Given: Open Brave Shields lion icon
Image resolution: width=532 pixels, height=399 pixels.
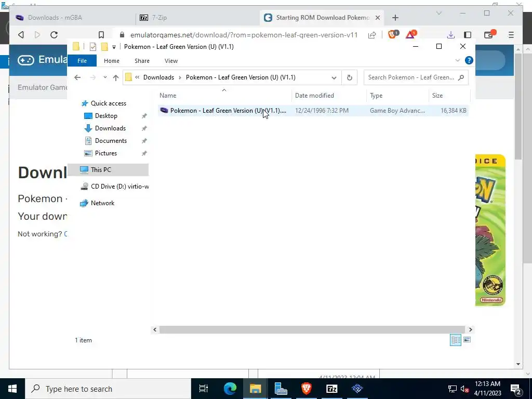Looking at the screenshot, I should point(393,34).
